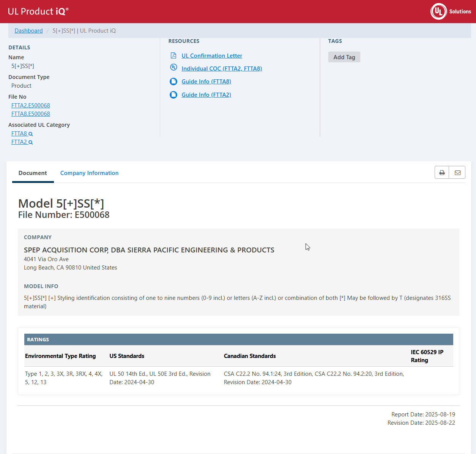Select the Document tab
Image resolution: width=476 pixels, height=454 pixels.
(33, 173)
